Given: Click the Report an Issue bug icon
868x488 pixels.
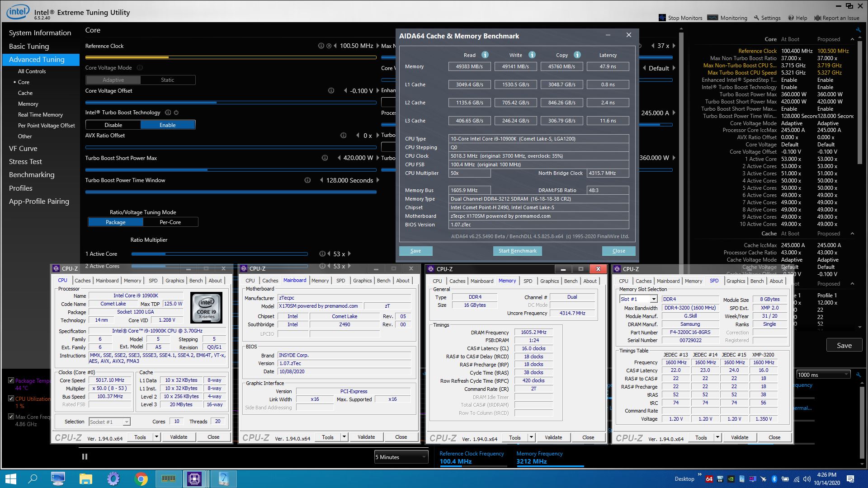Looking at the screenshot, I should click(817, 18).
